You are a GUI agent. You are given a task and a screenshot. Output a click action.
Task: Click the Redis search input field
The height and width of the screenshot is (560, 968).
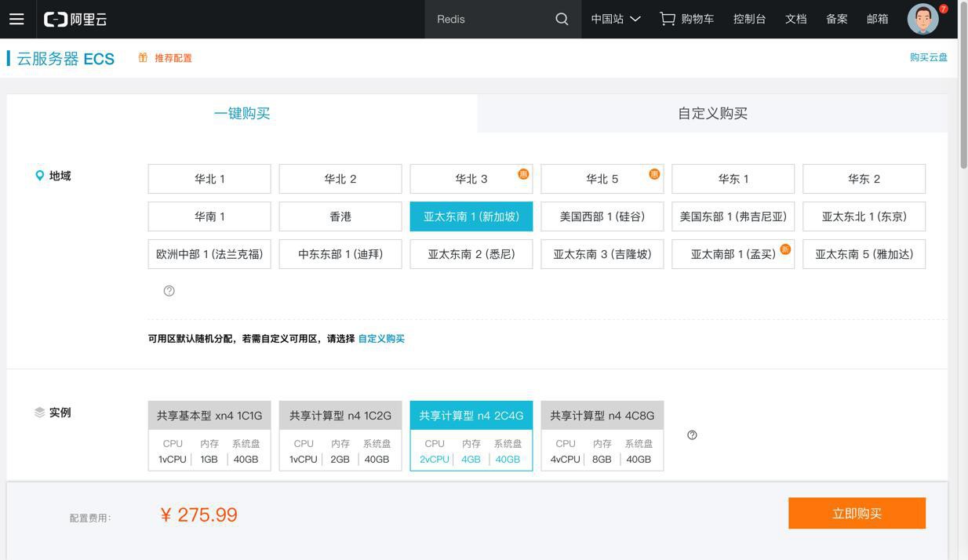486,19
